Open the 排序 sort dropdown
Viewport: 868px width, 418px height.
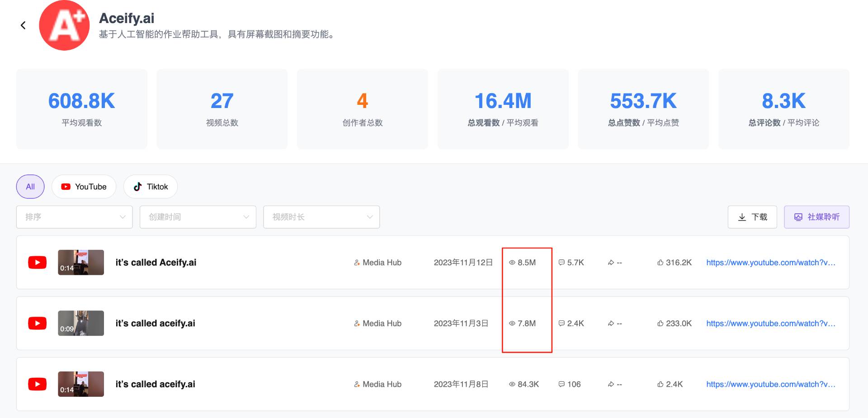coord(75,217)
